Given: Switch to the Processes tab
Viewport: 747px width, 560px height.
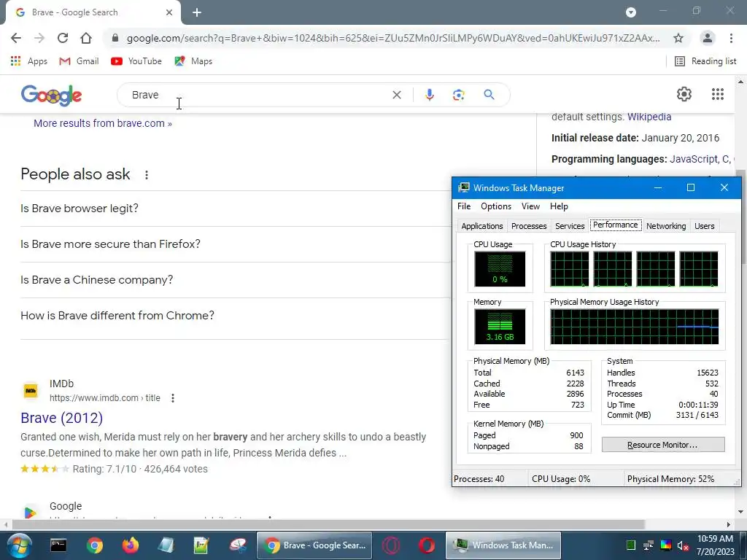Looking at the screenshot, I should click(529, 226).
